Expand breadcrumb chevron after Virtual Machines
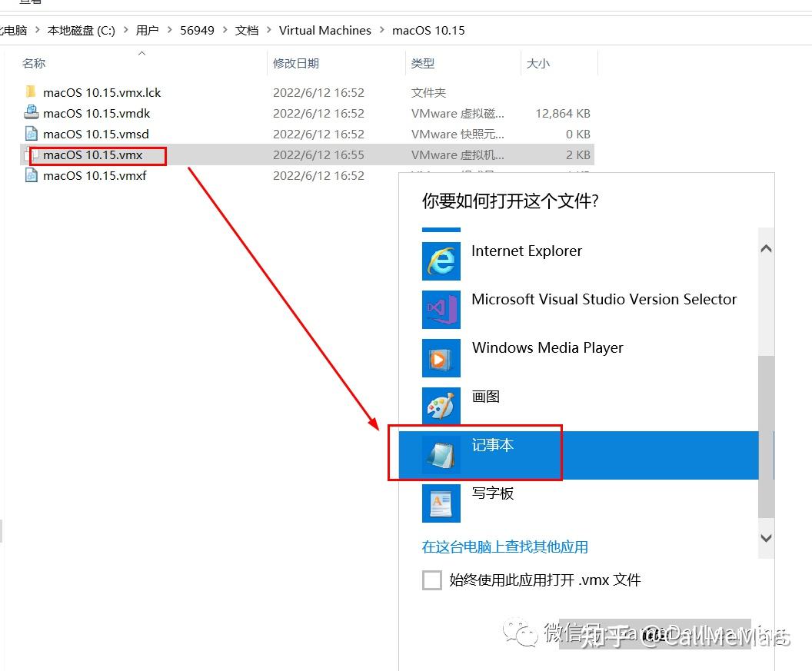 pyautogui.click(x=381, y=30)
